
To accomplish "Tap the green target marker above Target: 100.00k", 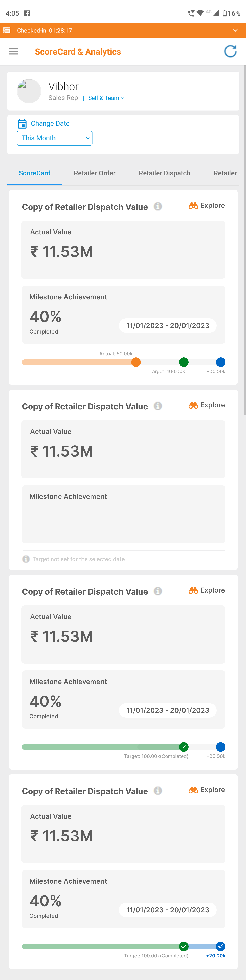I will tap(184, 362).
